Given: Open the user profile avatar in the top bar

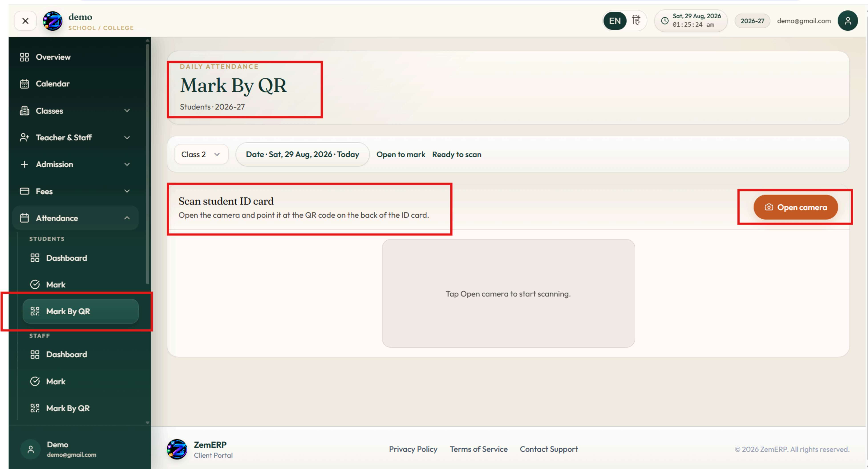Looking at the screenshot, I should (x=848, y=21).
